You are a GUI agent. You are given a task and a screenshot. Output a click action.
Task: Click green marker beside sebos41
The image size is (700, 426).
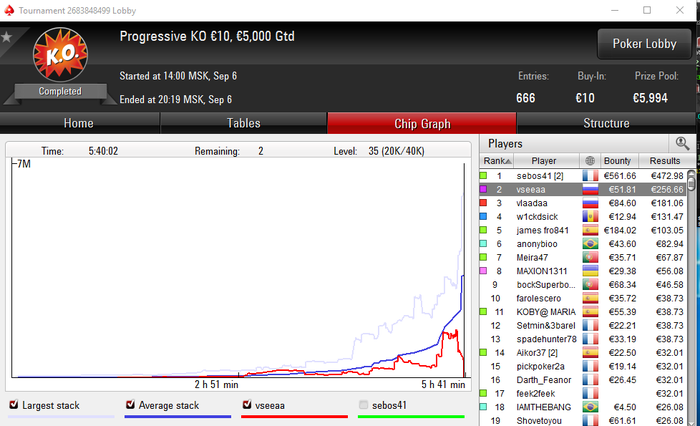(483, 175)
